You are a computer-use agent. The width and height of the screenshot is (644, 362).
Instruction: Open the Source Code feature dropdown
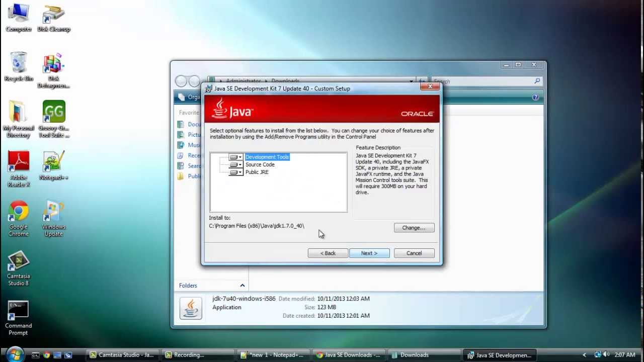(236, 164)
